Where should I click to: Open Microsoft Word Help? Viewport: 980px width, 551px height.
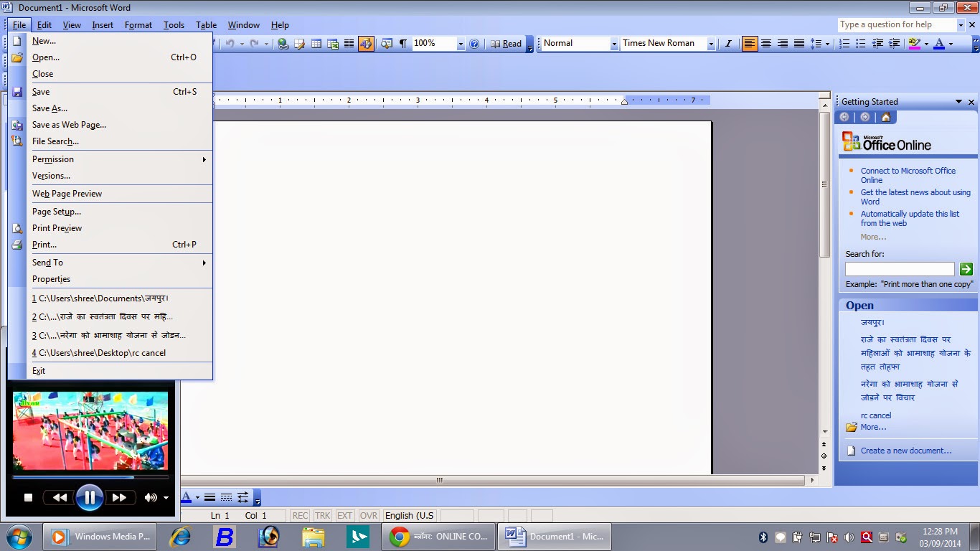tap(475, 43)
